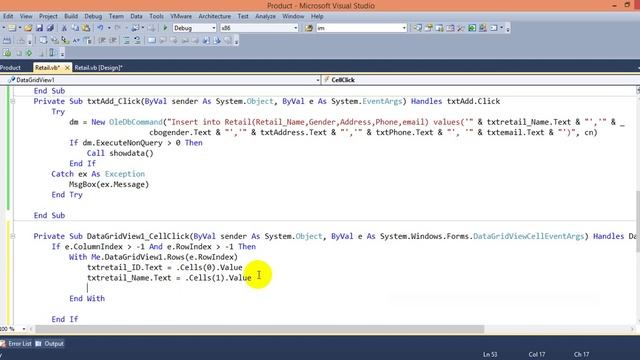Open the Data menu
Image resolution: width=640 pixels, height=360 pixels.
click(x=136, y=16)
